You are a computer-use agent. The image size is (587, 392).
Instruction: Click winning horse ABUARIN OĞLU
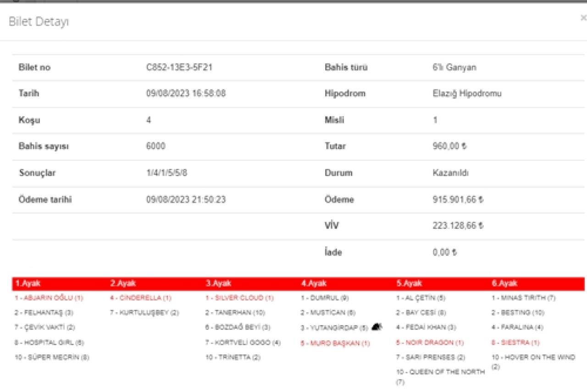tap(49, 298)
